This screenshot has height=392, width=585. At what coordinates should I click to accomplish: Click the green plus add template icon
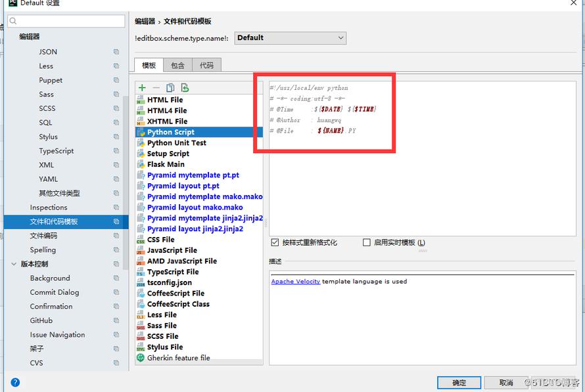pyautogui.click(x=142, y=87)
